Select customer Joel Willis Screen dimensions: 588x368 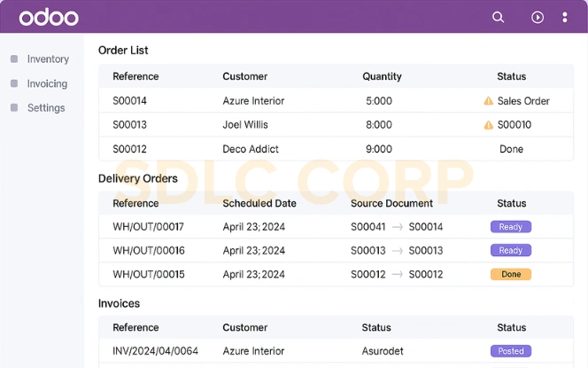point(245,125)
